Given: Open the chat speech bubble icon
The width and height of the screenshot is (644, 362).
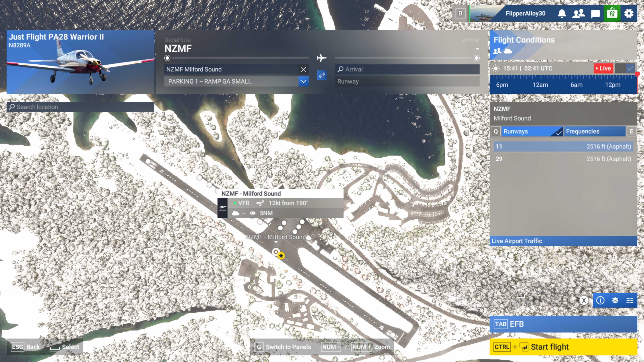Looking at the screenshot, I should (595, 13).
